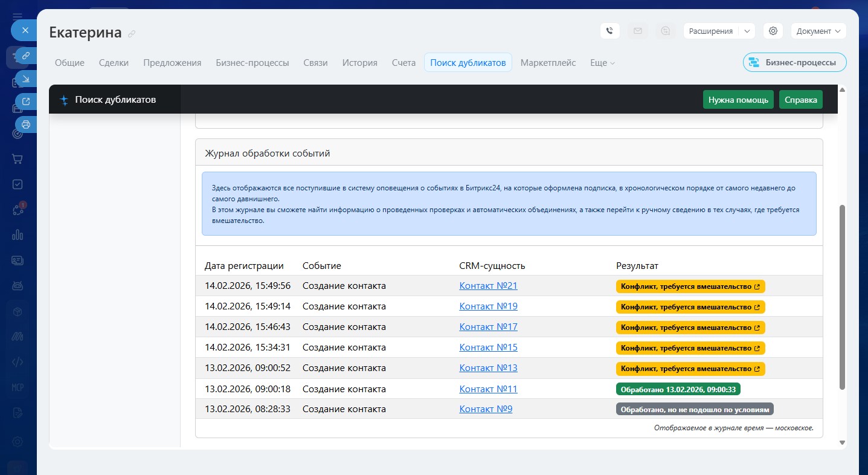
Task: Click the phone call icon
Action: click(x=609, y=31)
